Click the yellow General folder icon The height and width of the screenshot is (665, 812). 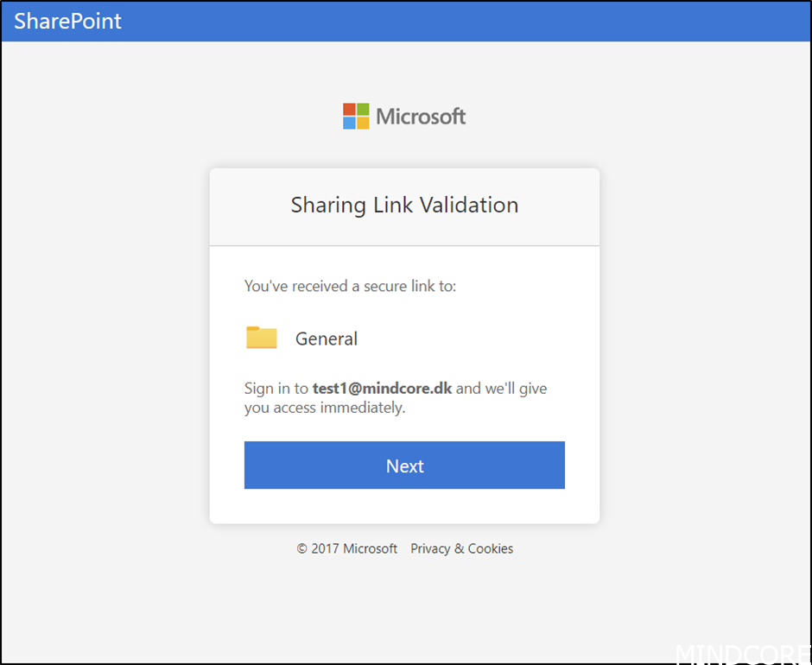click(262, 338)
